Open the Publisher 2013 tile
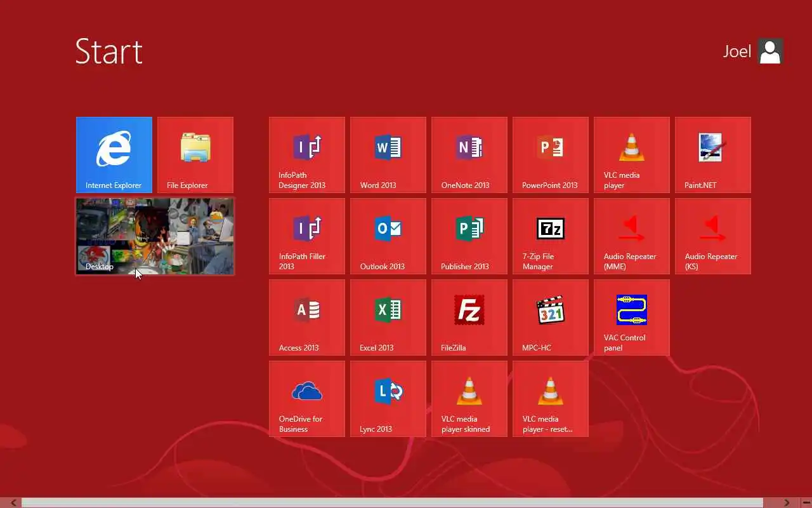 coord(469,236)
